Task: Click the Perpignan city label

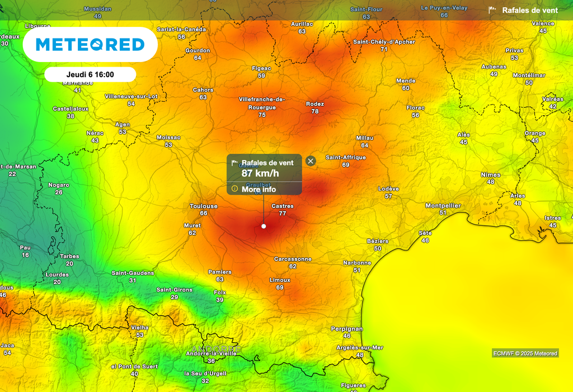Action: coord(347,329)
